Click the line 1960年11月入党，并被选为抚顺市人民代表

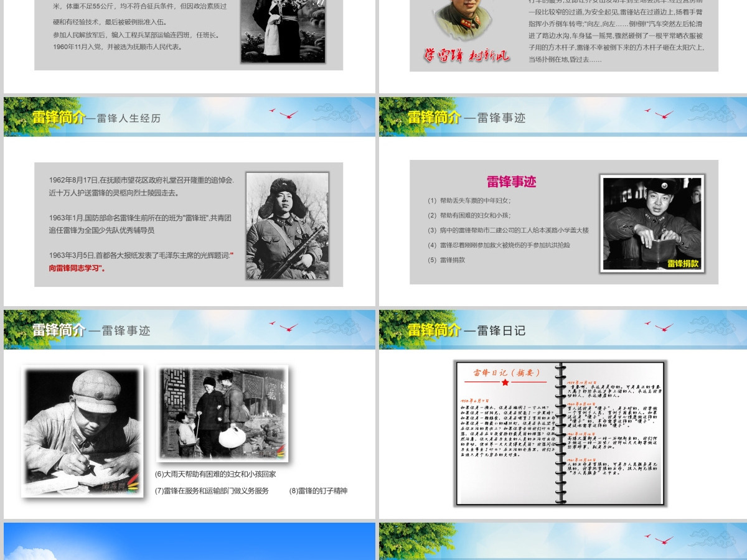coord(118,47)
